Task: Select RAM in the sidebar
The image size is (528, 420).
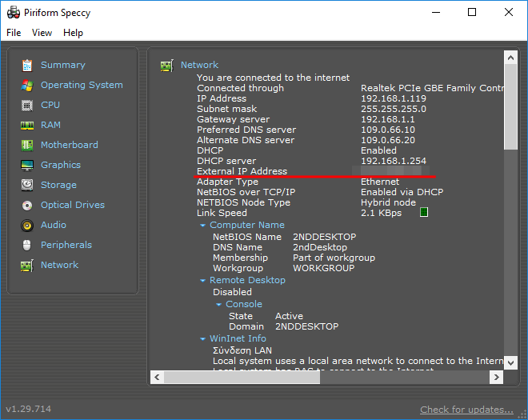Action: [x=51, y=125]
